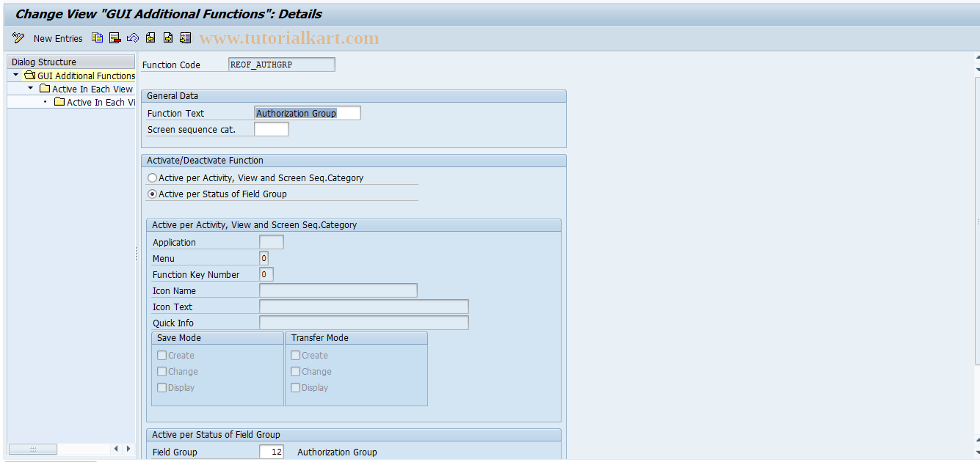
Task: Click the Screen sequence cat. input field
Action: coord(272,129)
